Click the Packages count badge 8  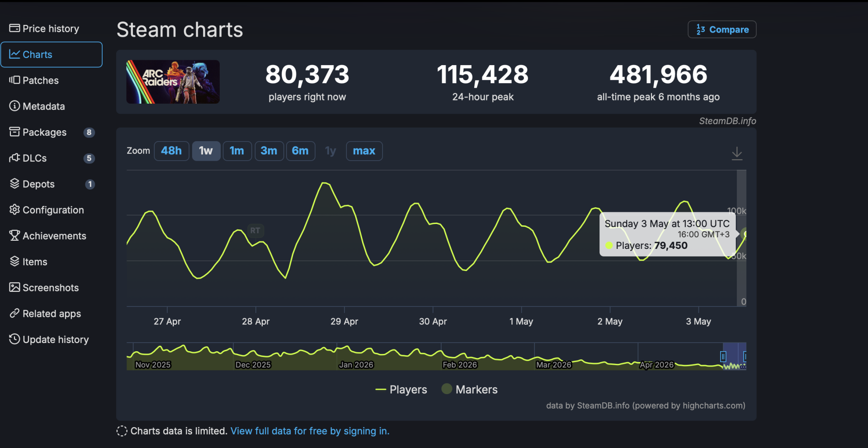[89, 132]
